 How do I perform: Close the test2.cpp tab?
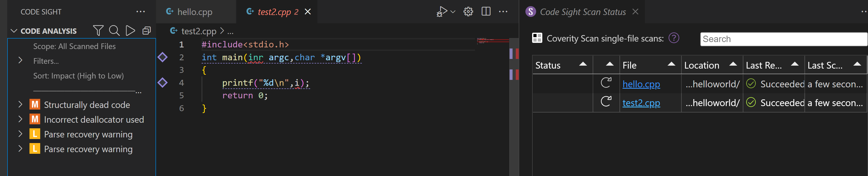coord(308,12)
